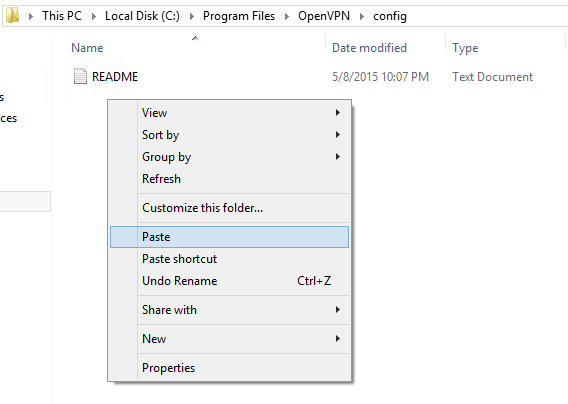
Task: Choose Paste in the context menu
Action: (x=230, y=237)
